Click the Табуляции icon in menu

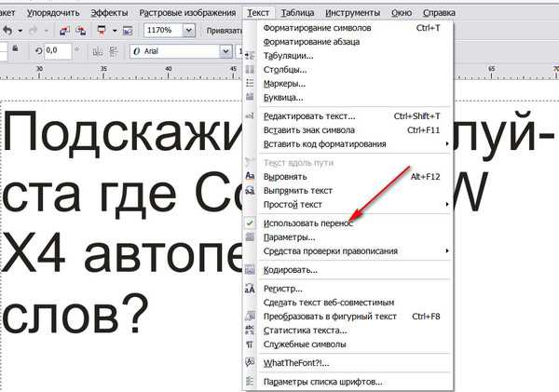coord(250,56)
